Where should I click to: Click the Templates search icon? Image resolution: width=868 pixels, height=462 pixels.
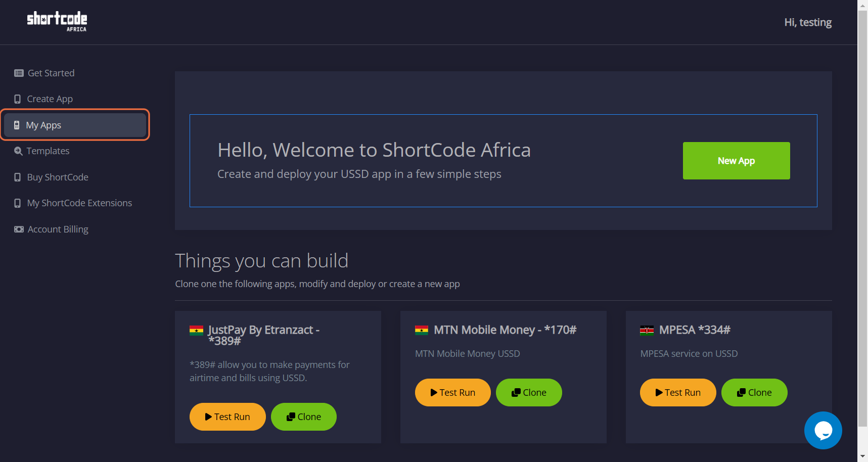[x=18, y=151]
